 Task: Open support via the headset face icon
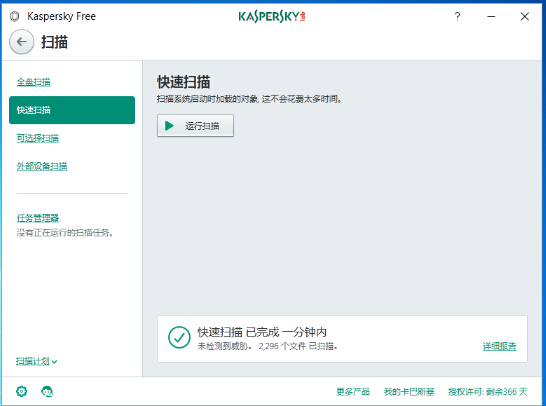pyautogui.click(x=47, y=391)
